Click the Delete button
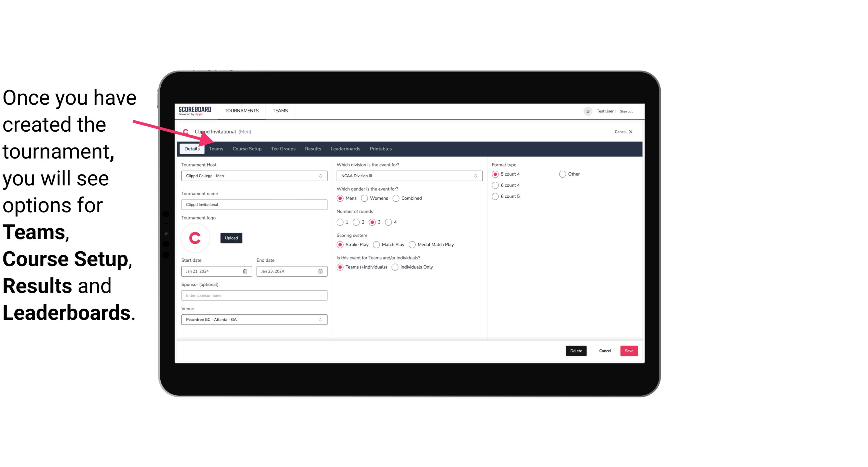 pyautogui.click(x=575, y=351)
